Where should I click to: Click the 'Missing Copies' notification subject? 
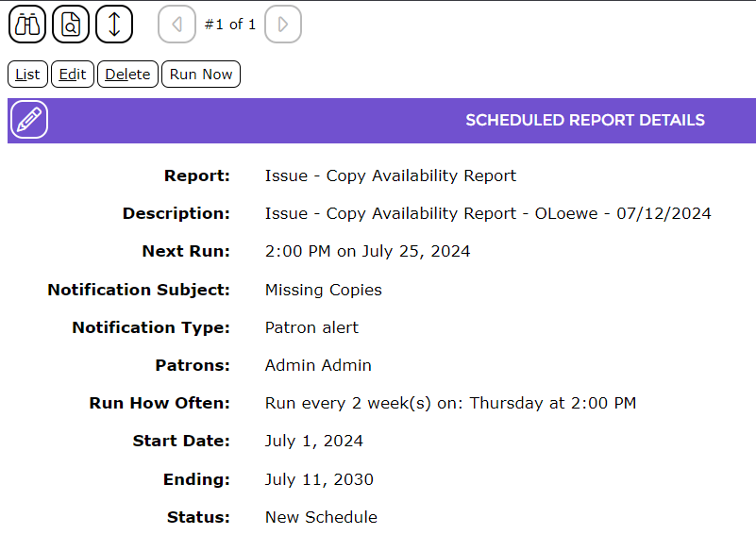(x=324, y=290)
